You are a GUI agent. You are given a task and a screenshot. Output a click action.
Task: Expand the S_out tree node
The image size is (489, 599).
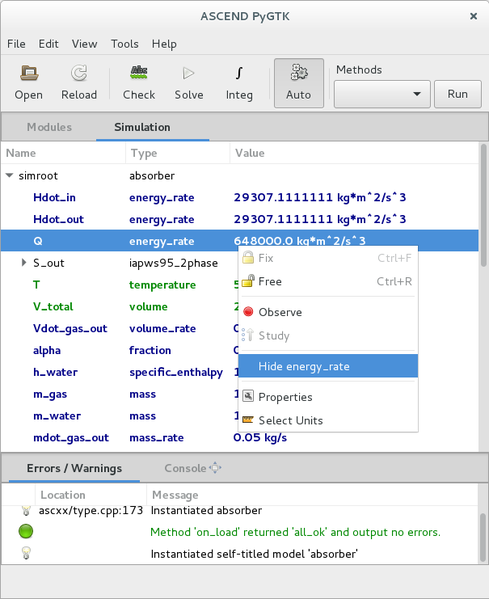(x=24, y=262)
